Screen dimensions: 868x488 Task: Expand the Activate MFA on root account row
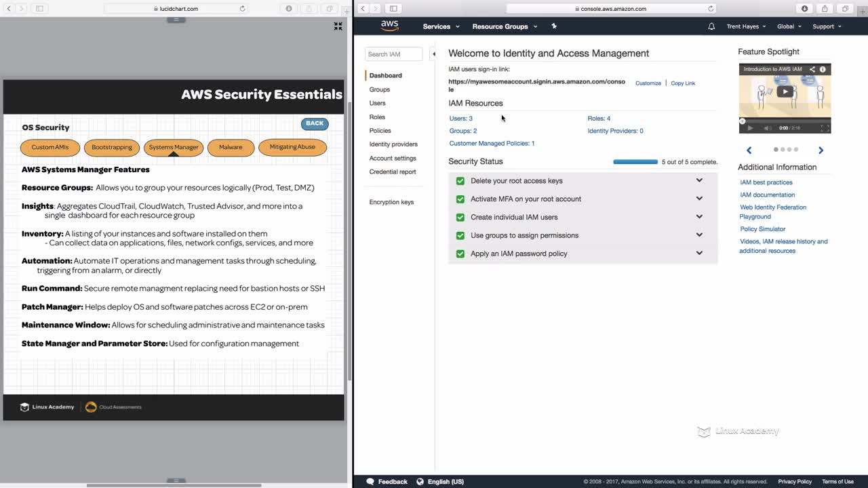pos(699,199)
